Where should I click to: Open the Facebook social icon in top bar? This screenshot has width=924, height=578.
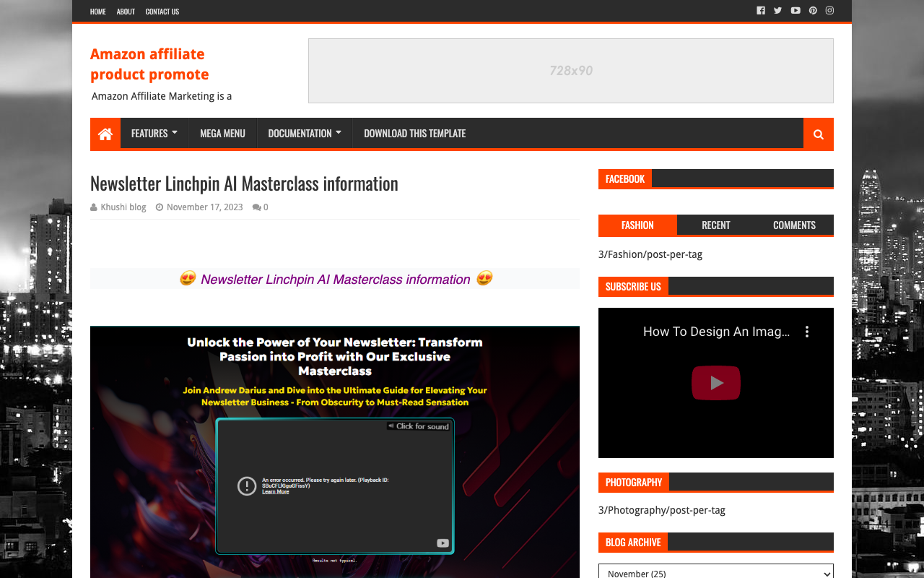tap(761, 11)
